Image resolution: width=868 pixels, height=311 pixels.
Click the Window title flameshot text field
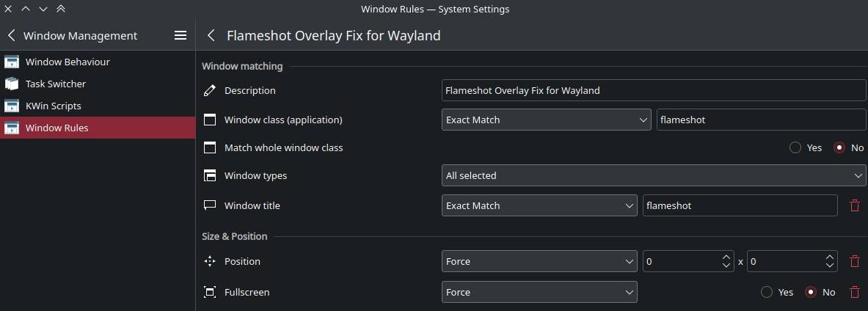(740, 206)
